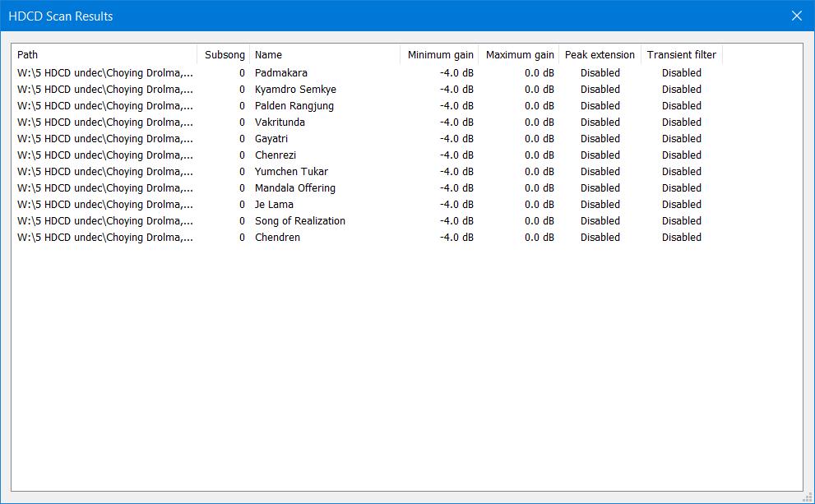Click Peak extension Disabled for Palden Rangjung
This screenshot has height=504, width=815.
600,106
